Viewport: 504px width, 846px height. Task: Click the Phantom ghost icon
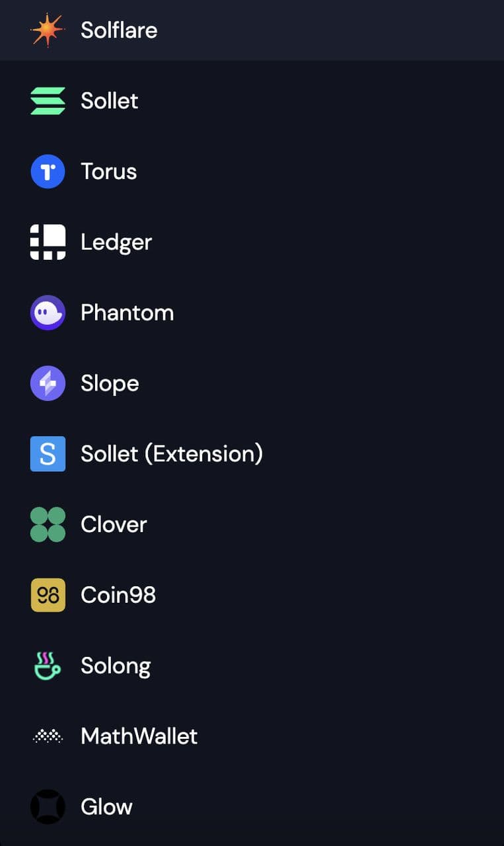[x=48, y=313]
